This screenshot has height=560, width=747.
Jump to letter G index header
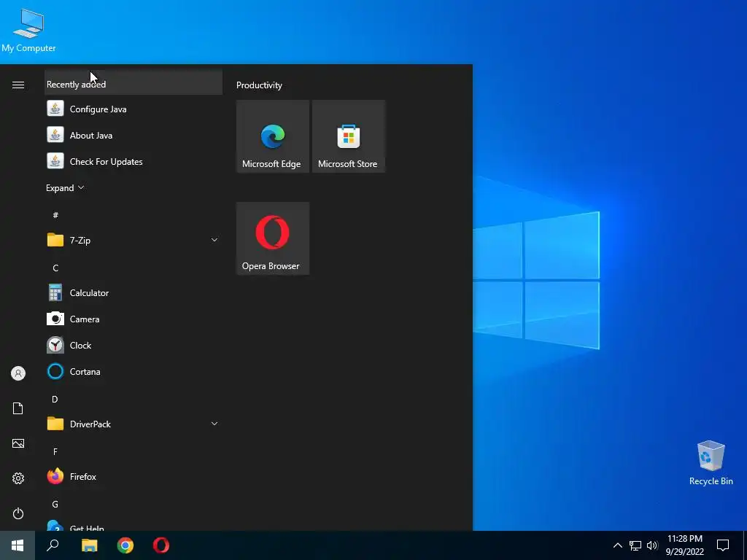[55, 505]
